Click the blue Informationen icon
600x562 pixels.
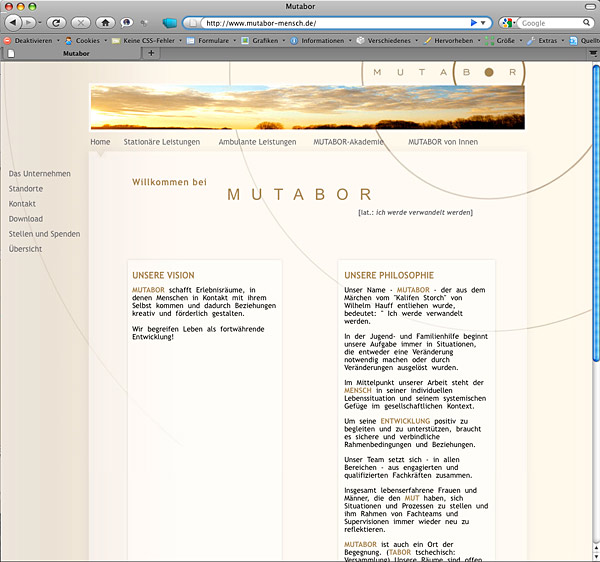(x=294, y=41)
